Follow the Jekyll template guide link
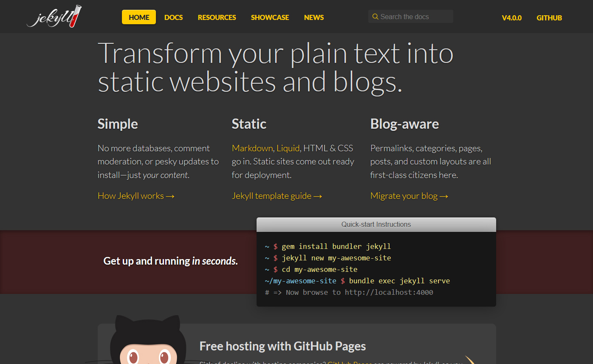Viewport: 593px width, 364px height. (x=277, y=196)
